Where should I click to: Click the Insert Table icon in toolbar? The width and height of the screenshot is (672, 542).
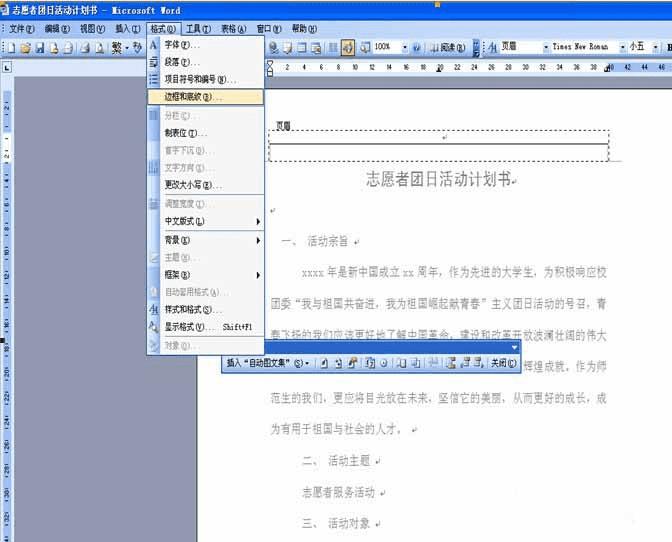pyautogui.click(x=302, y=48)
